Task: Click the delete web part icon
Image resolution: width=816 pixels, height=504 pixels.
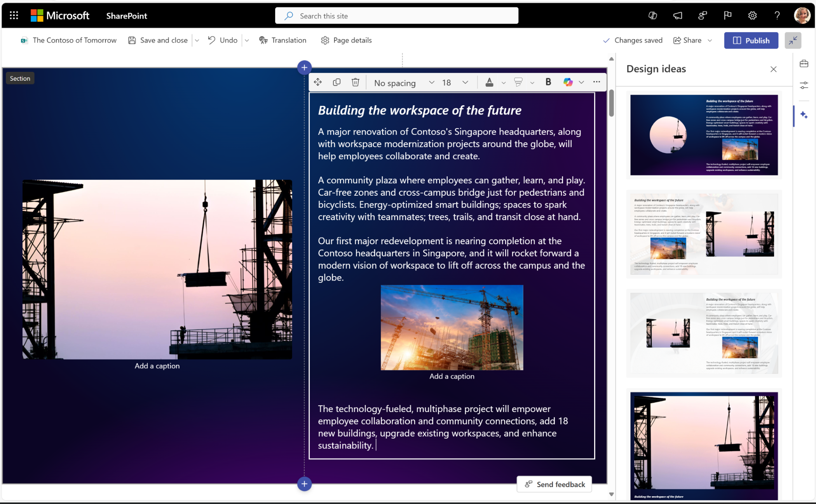Action: pos(355,82)
